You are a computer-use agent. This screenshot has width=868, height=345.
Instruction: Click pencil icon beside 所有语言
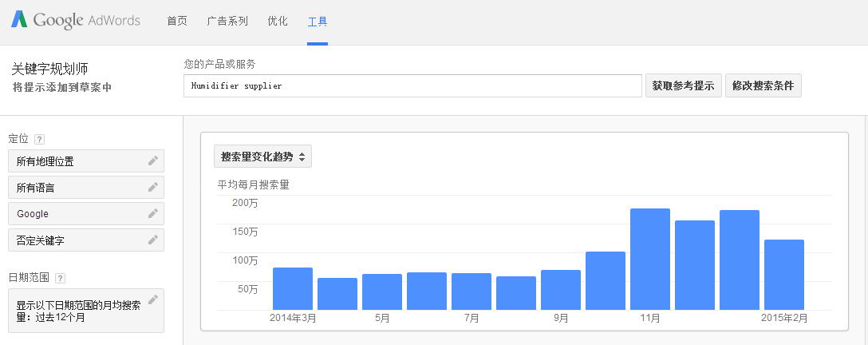(x=153, y=187)
